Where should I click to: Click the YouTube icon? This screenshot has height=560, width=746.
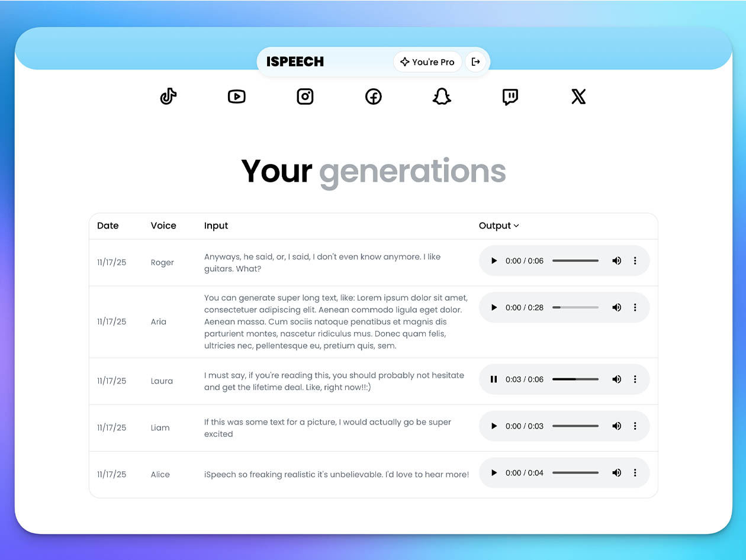point(236,96)
